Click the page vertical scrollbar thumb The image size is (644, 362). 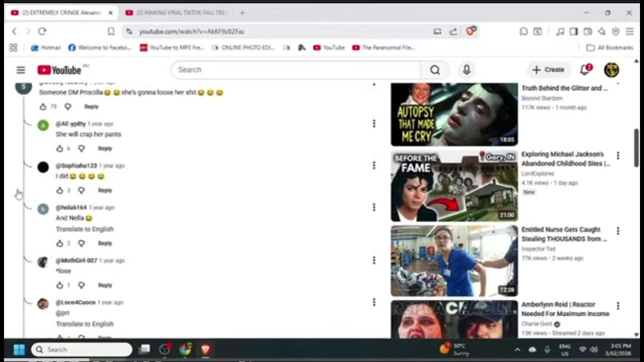pyautogui.click(x=636, y=148)
